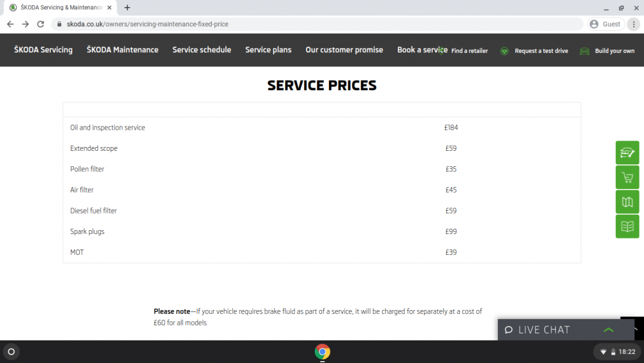Click the Wi-Fi status icon
Screen dimensions: 644x363
tap(603, 352)
